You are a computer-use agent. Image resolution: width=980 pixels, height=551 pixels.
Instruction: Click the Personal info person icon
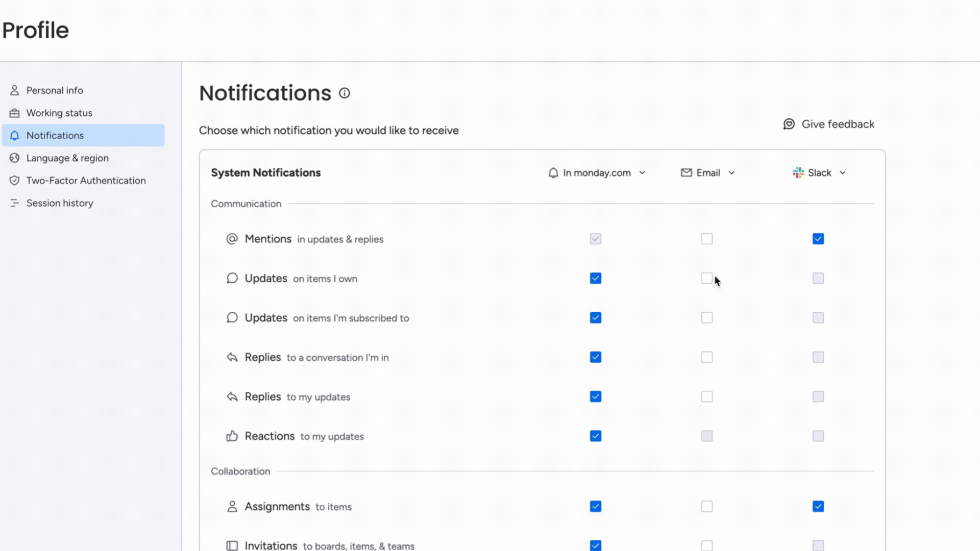tap(14, 90)
